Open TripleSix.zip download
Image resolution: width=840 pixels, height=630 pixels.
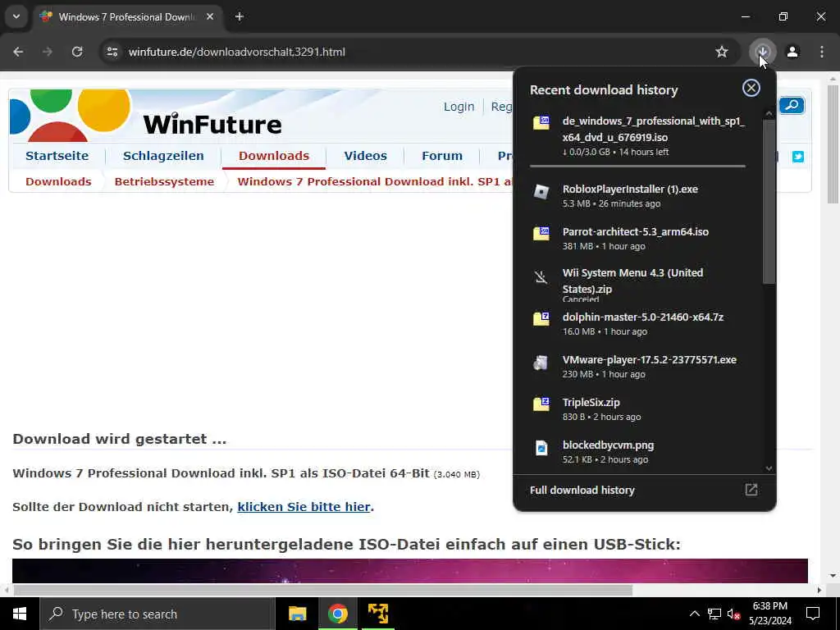(637, 409)
